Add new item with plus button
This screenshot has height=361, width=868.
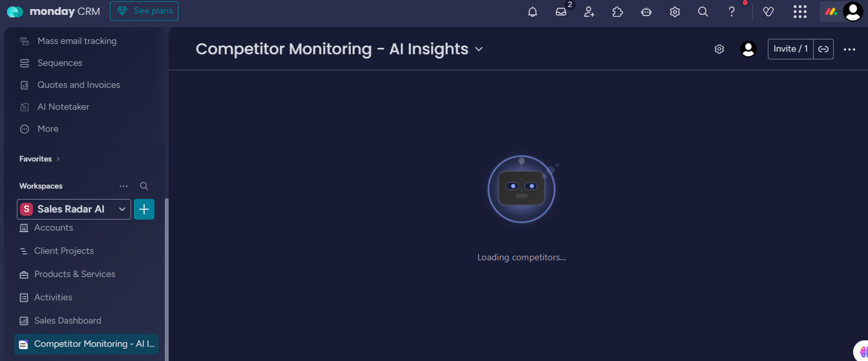point(144,209)
